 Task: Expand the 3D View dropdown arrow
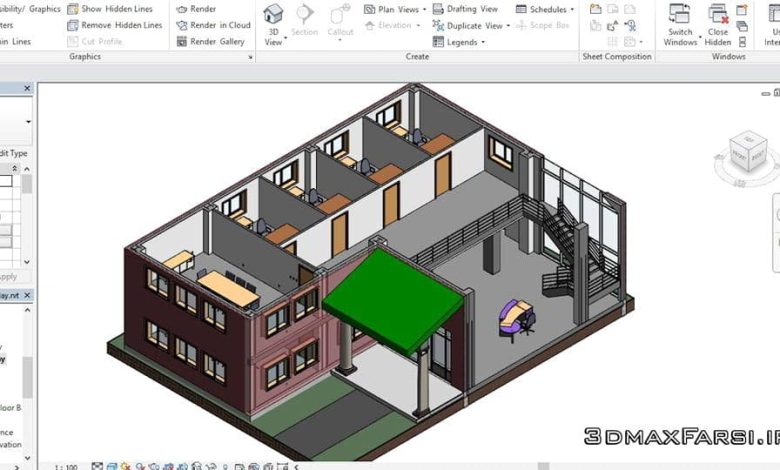(286, 39)
